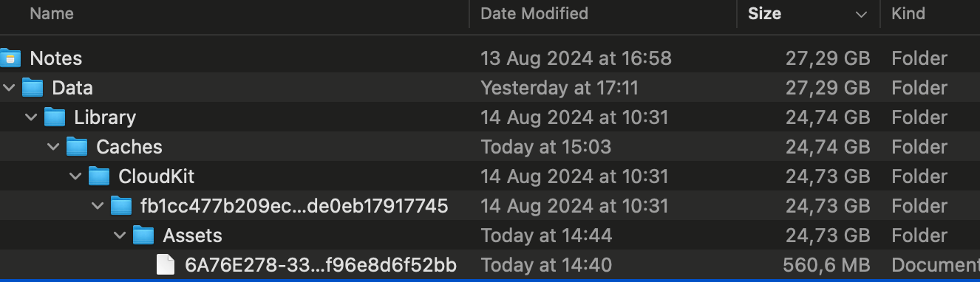Image resolution: width=980 pixels, height=282 pixels.
Task: Collapse the Caches folder chevron
Action: click(53, 147)
